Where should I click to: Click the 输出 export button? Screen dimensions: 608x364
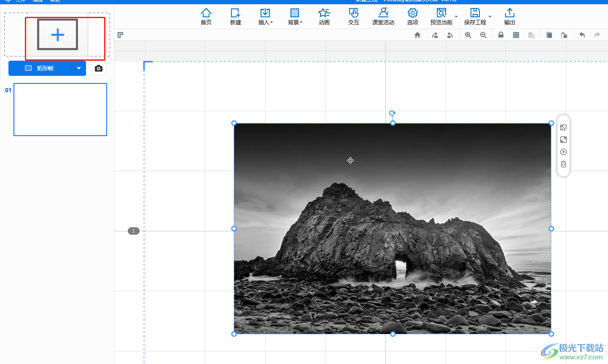510,17
